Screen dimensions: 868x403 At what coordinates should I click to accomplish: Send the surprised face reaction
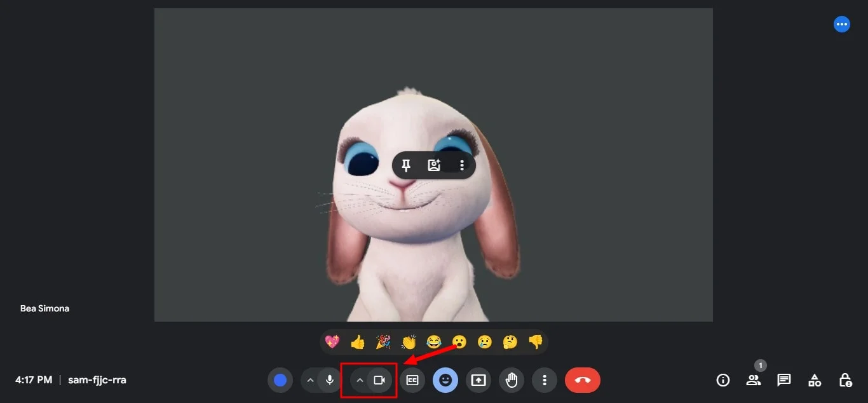coord(459,342)
